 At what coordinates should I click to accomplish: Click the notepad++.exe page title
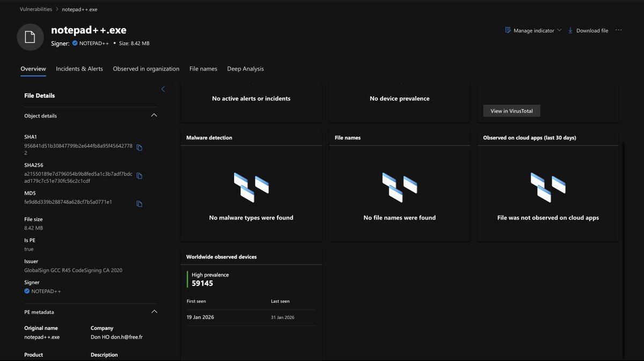pyautogui.click(x=89, y=30)
